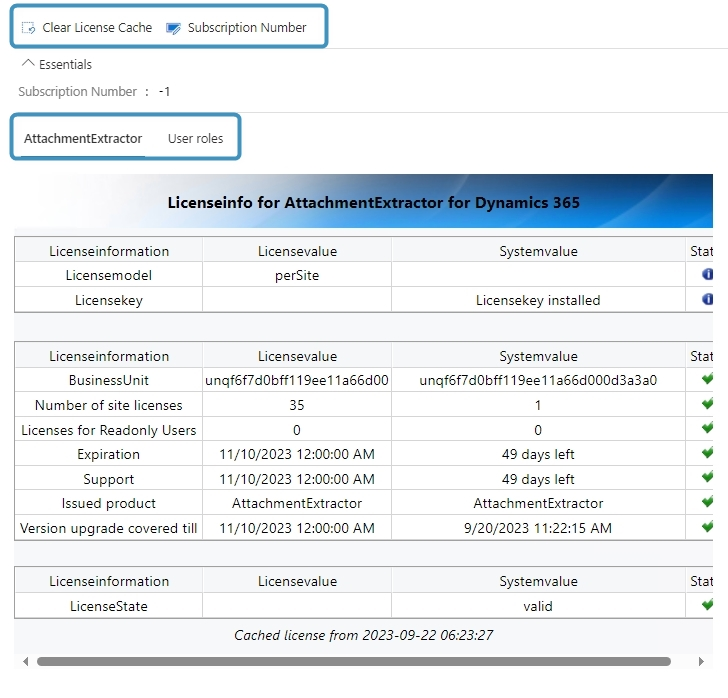Click the green checkmark in the LicenseState row
The height and width of the screenshot is (698, 728).
click(707, 605)
